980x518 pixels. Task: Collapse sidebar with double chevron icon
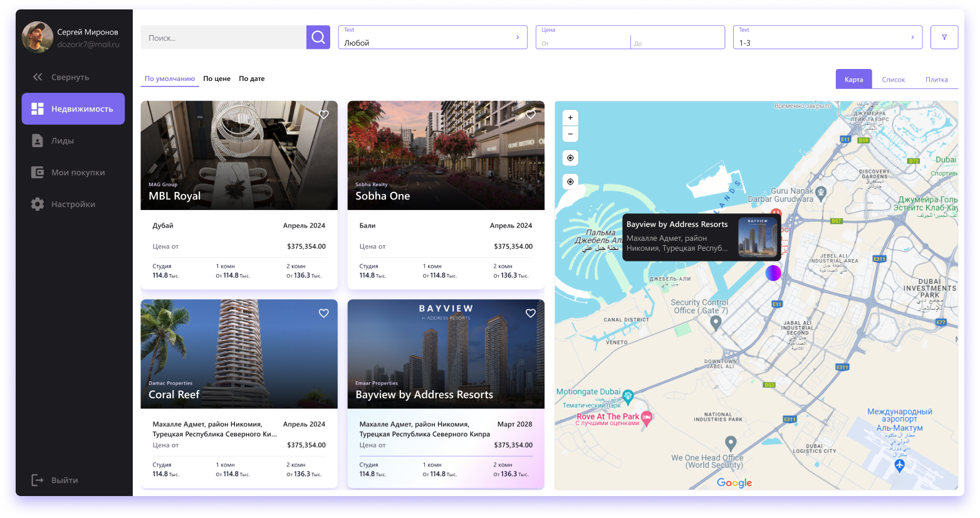pyautogui.click(x=38, y=77)
